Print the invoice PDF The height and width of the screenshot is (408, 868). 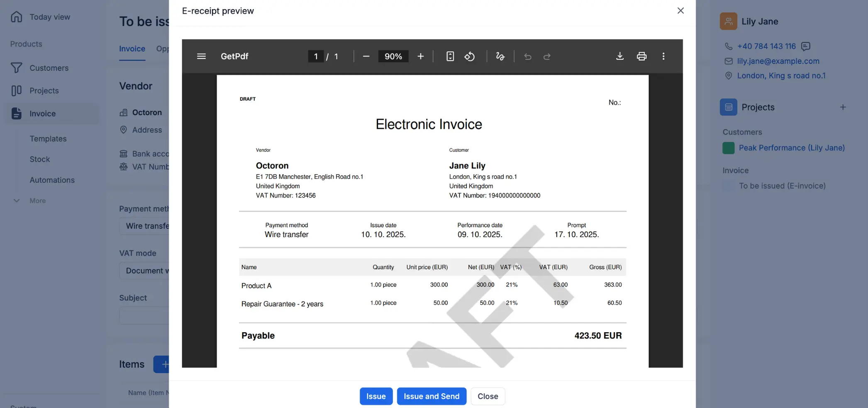(x=641, y=56)
